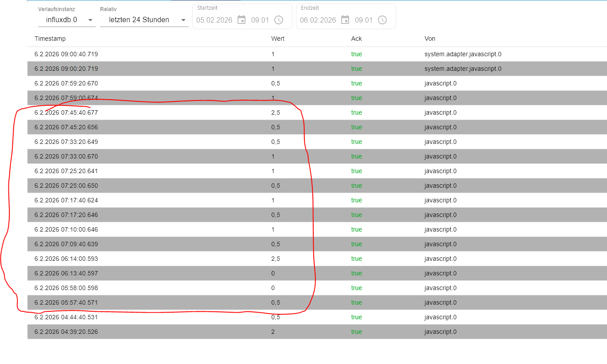Open the end time clock picker

point(382,20)
